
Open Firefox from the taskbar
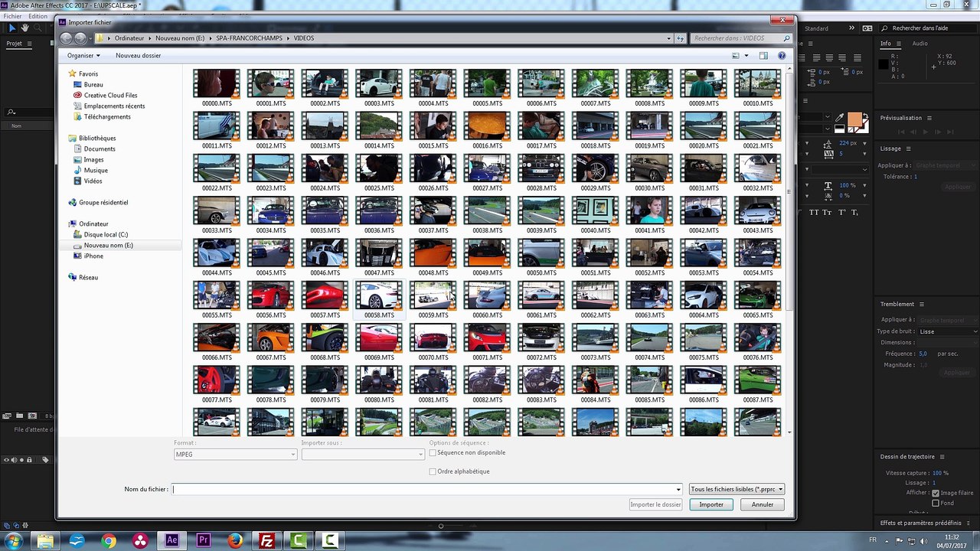(235, 541)
